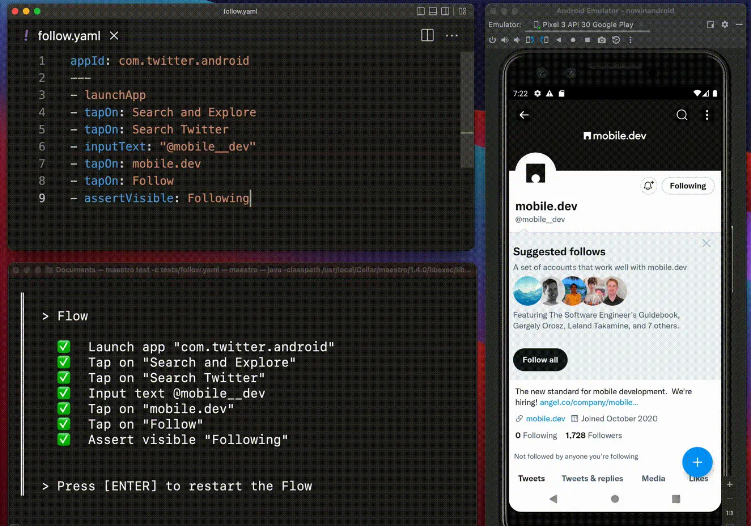Screen dimensions: 751x526
Task: Hide the emulator tool window
Action: tap(740, 24)
